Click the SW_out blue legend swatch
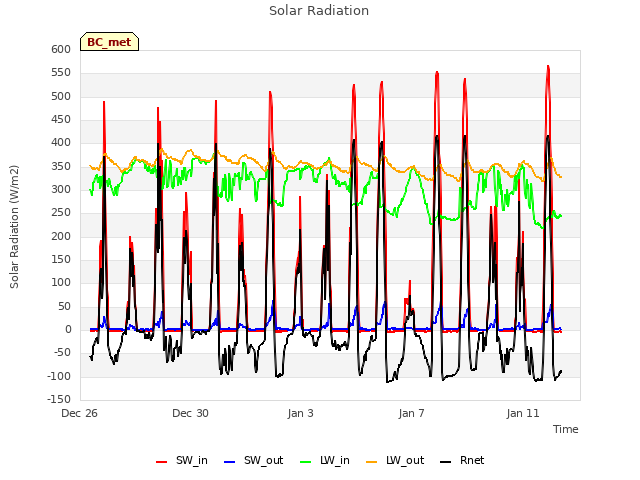This screenshot has height=480, width=640. pos(230,462)
